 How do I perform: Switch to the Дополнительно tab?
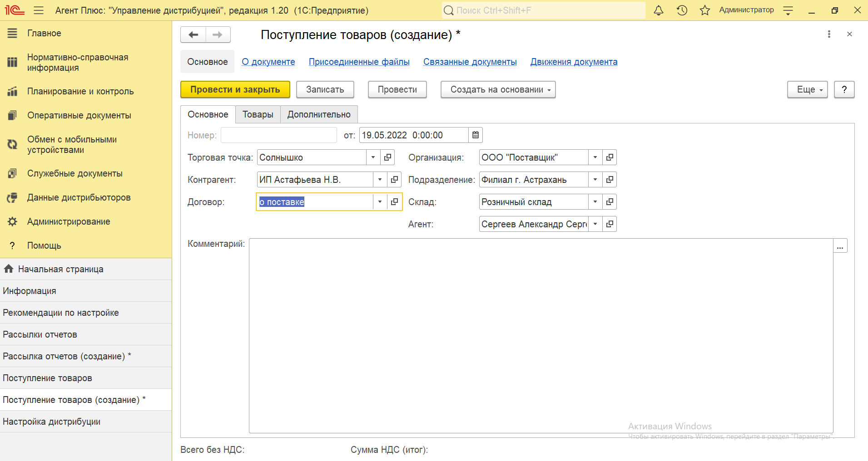pos(319,114)
